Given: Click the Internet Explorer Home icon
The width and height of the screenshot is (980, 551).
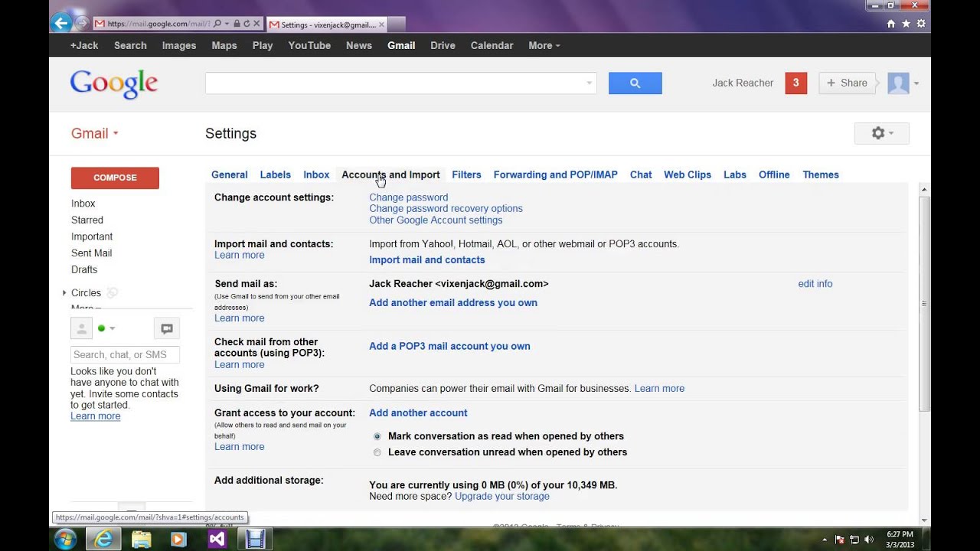Looking at the screenshot, I should pyautogui.click(x=890, y=24).
